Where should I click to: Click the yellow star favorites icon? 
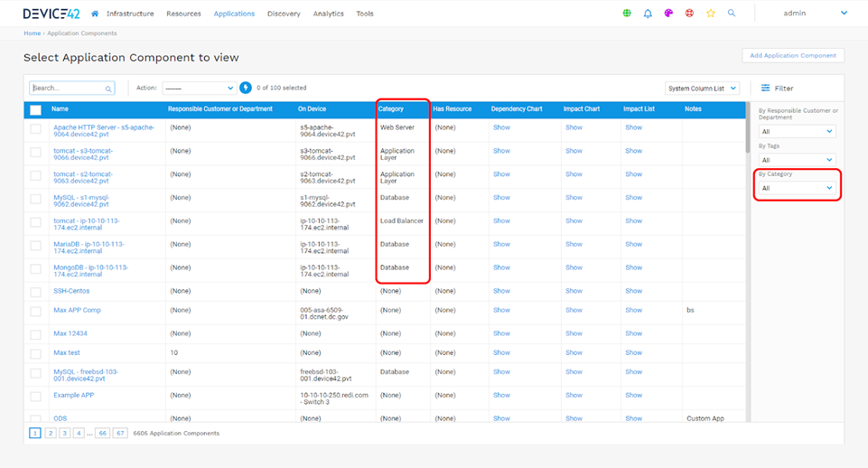coord(711,14)
